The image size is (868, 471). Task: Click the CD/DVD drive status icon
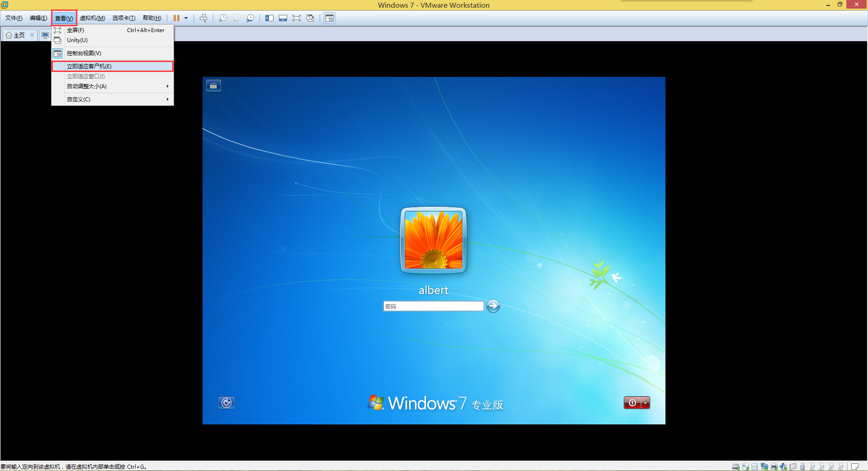pos(745,466)
